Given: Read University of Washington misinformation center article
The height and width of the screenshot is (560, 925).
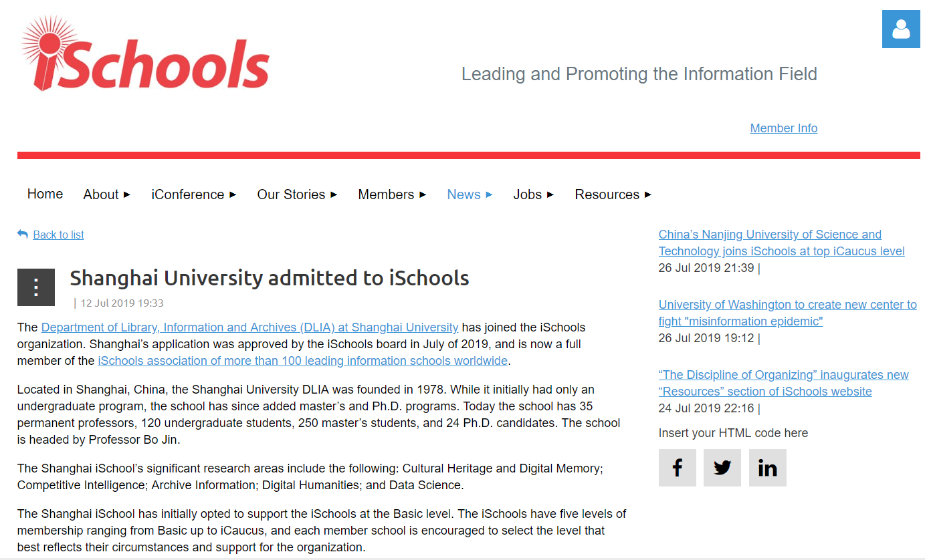Looking at the screenshot, I should click(787, 313).
